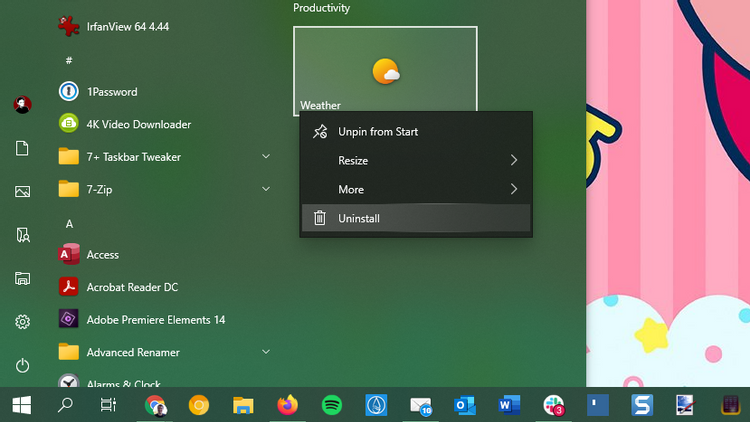Launch Firefox from the taskbar
Image resolution: width=750 pixels, height=422 pixels.
tap(288, 405)
